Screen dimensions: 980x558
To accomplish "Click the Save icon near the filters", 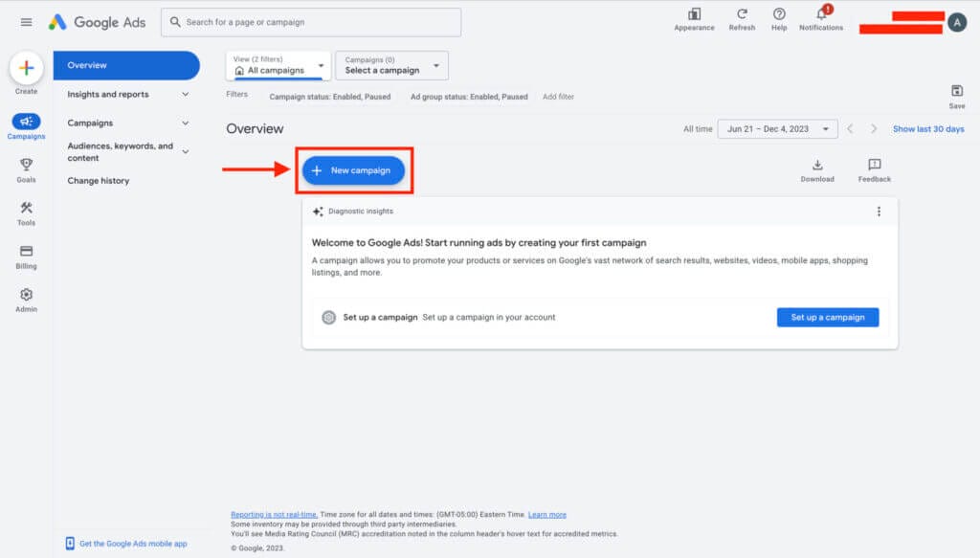I will [x=957, y=91].
